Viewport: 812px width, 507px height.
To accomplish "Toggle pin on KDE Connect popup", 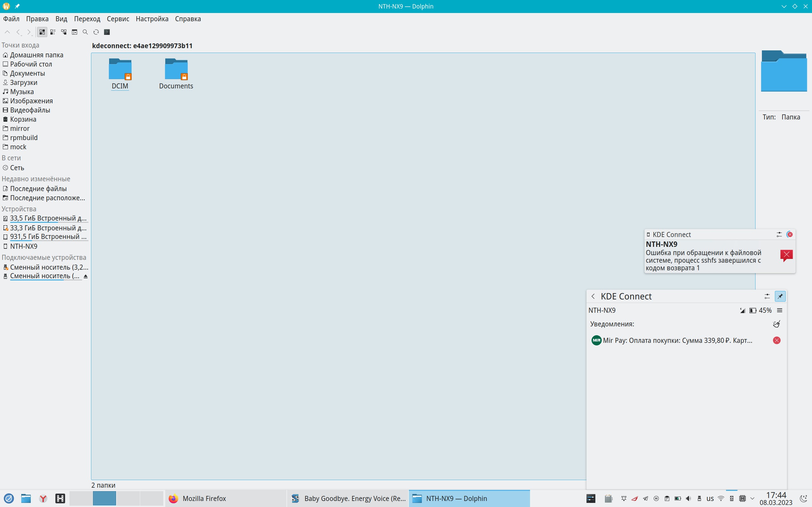I will [x=780, y=296].
